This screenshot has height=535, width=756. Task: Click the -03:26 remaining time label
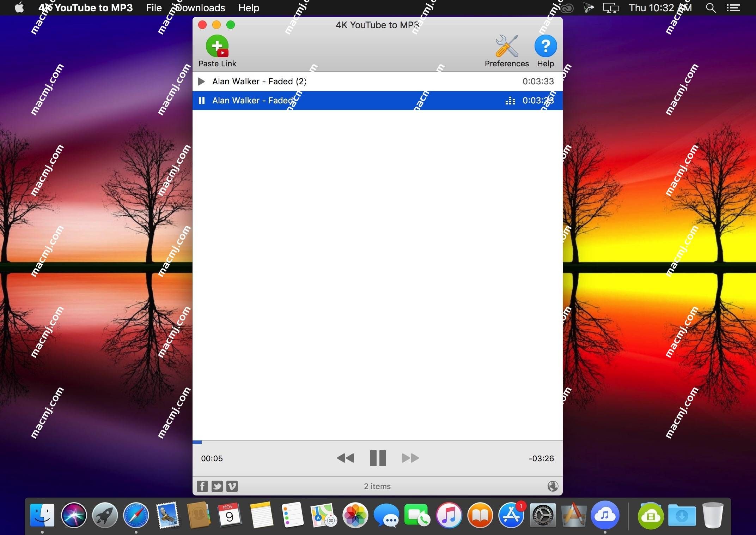[x=541, y=458]
